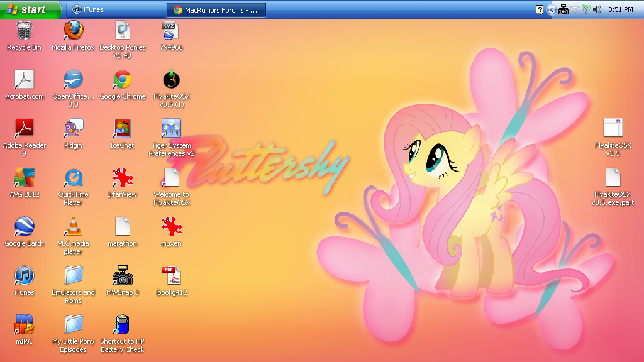Switch to MacRumors Forums Chrome taskbar button
This screenshot has width=644, height=362.
[216, 10]
